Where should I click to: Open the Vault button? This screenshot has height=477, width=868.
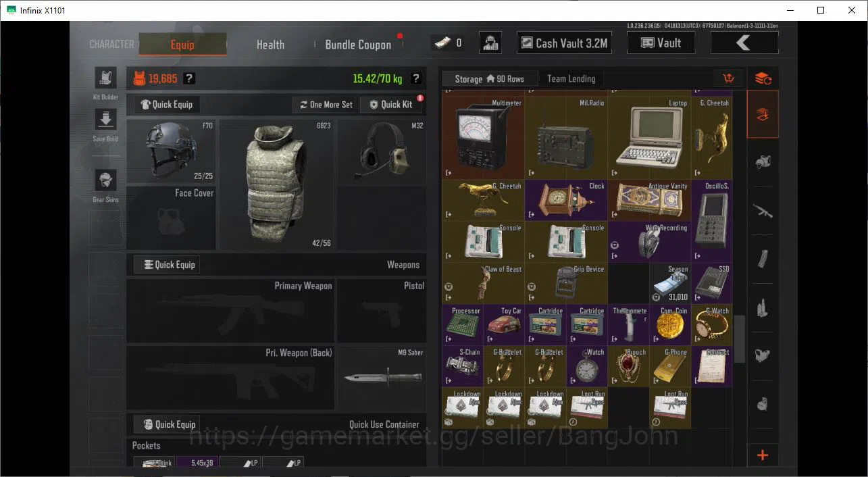point(661,43)
